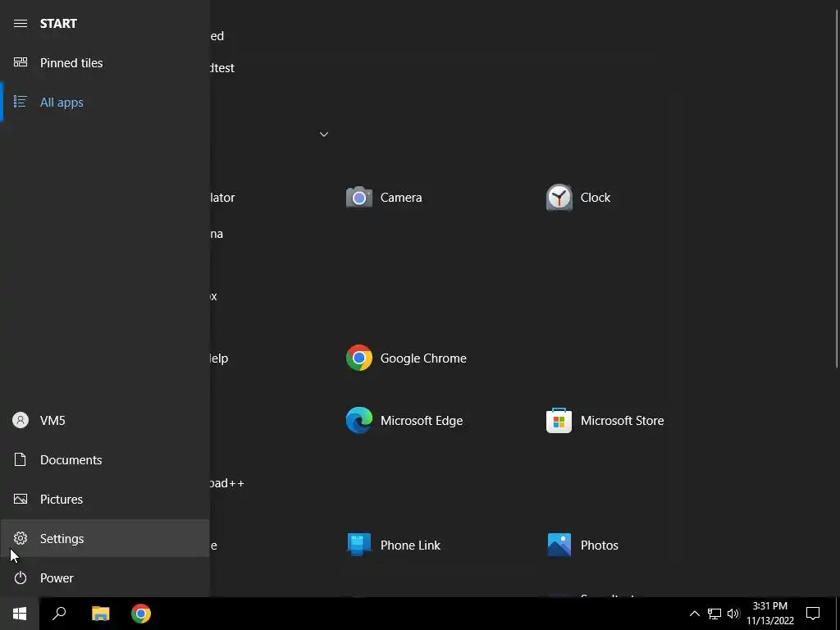
Task: Click the Microsoft Store label text
Action: (622, 421)
